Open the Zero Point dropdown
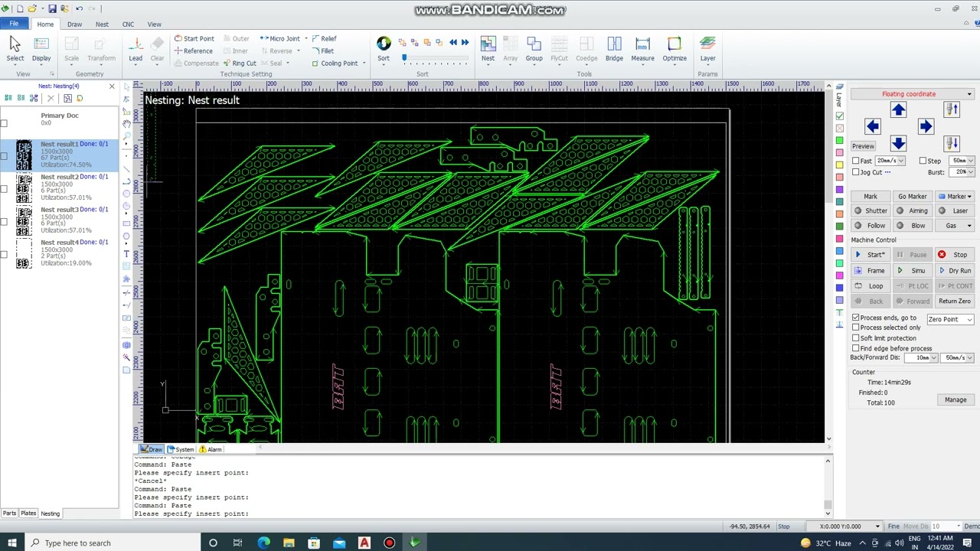Image resolution: width=980 pixels, height=551 pixels. coord(949,319)
